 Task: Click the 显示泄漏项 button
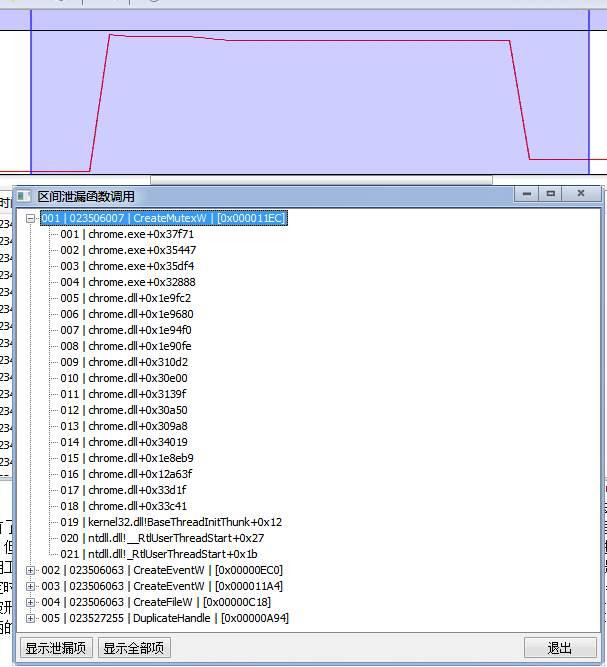[x=56, y=648]
